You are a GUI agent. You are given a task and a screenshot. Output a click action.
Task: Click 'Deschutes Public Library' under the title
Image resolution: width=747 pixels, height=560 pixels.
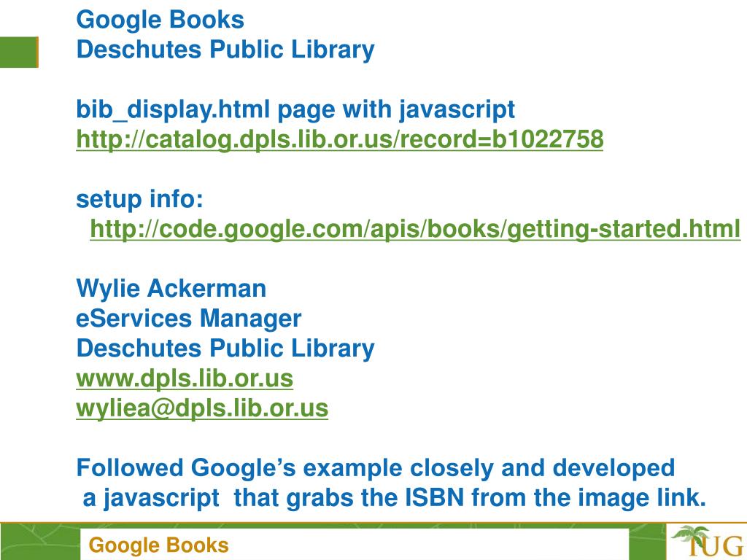[x=225, y=50]
